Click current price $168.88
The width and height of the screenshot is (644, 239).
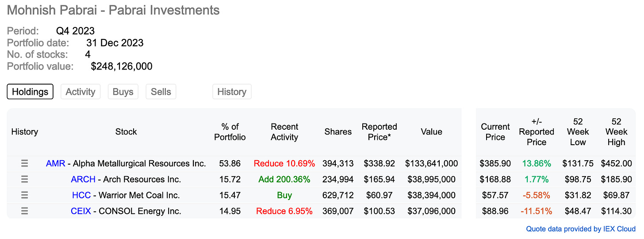click(x=495, y=180)
